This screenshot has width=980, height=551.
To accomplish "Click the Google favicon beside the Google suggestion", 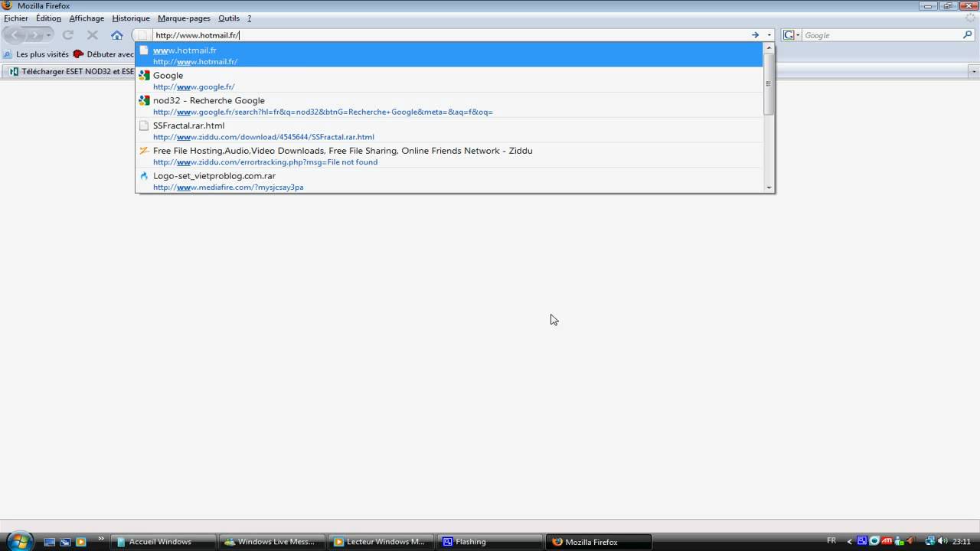I will 144,76.
